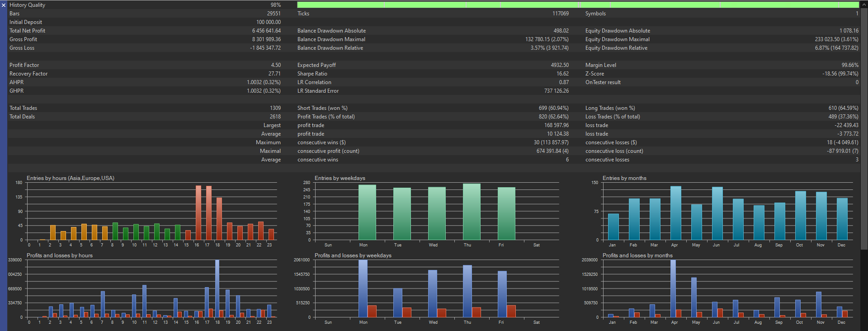Viewport: 868px width, 331px height.
Task: Click the Margin Level value 99.66%
Action: point(850,65)
